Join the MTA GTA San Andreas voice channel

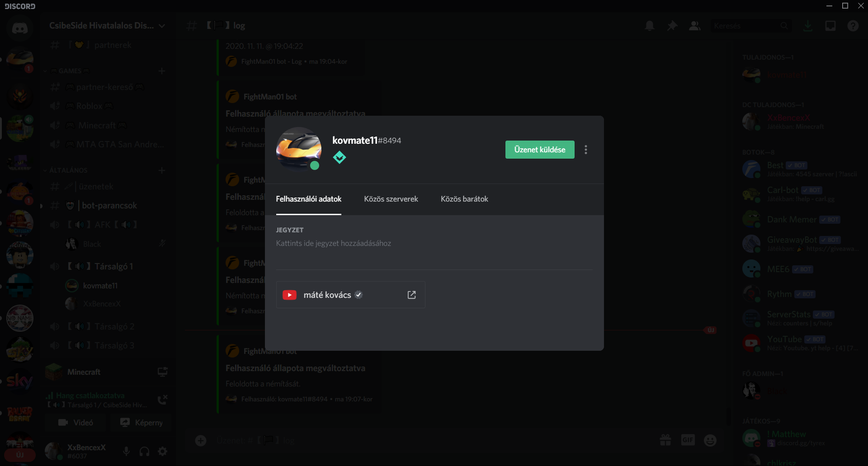(x=108, y=145)
